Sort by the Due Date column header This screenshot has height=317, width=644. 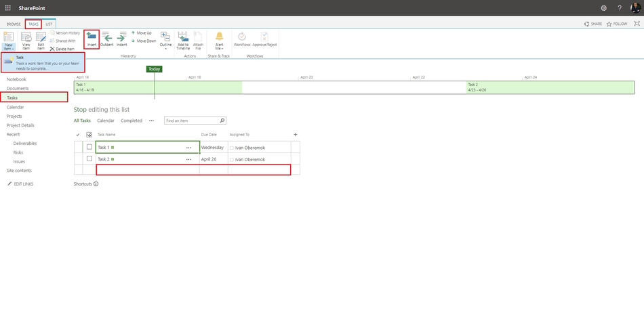208,135
